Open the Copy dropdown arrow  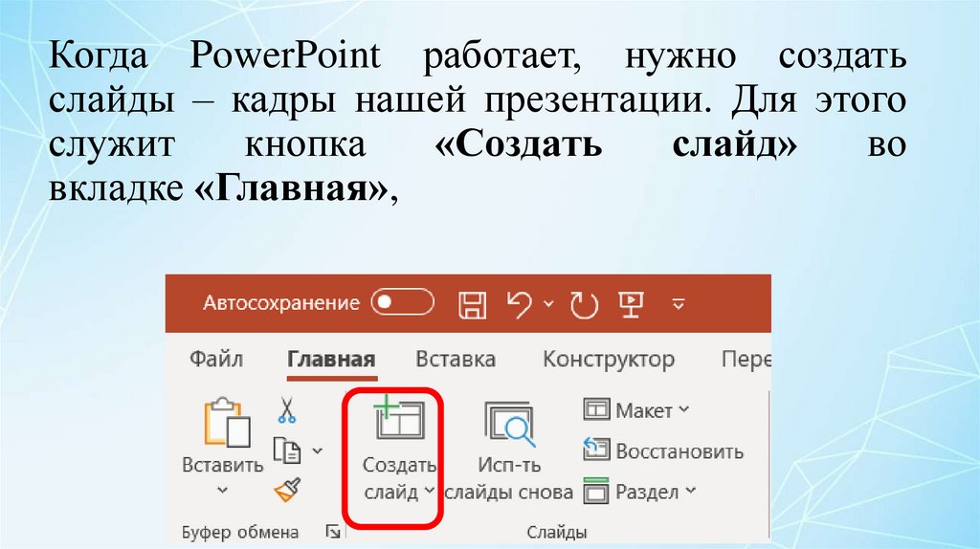[318, 450]
